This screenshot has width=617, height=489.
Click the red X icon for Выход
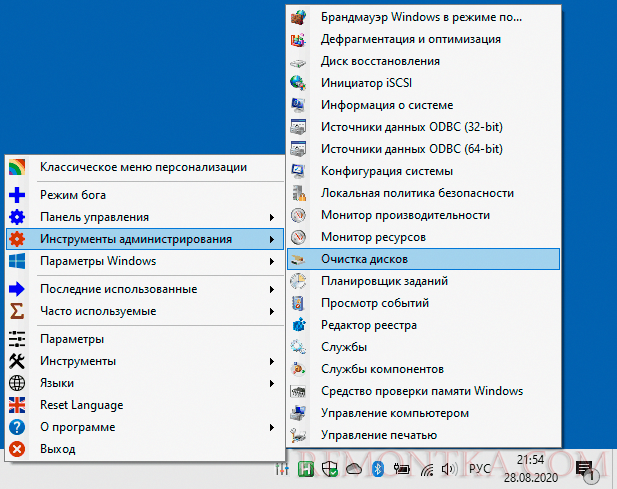tap(17, 449)
